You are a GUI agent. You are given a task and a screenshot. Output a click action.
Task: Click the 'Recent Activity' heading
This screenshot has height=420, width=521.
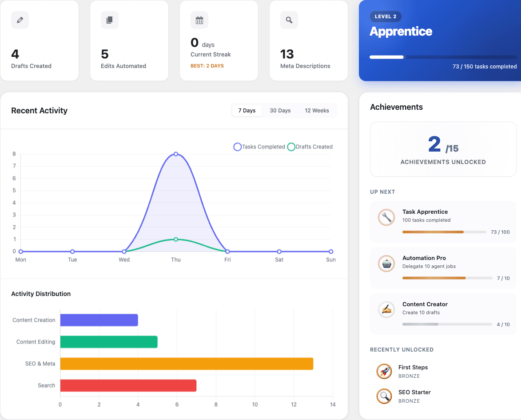point(39,110)
